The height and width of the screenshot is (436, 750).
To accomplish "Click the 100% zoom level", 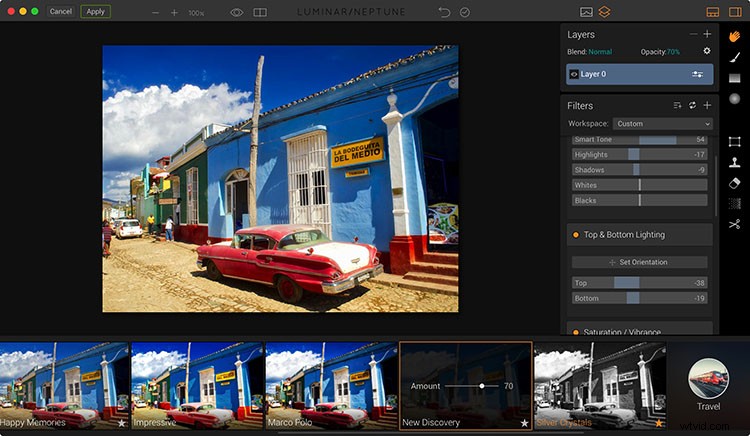I will coord(196,13).
